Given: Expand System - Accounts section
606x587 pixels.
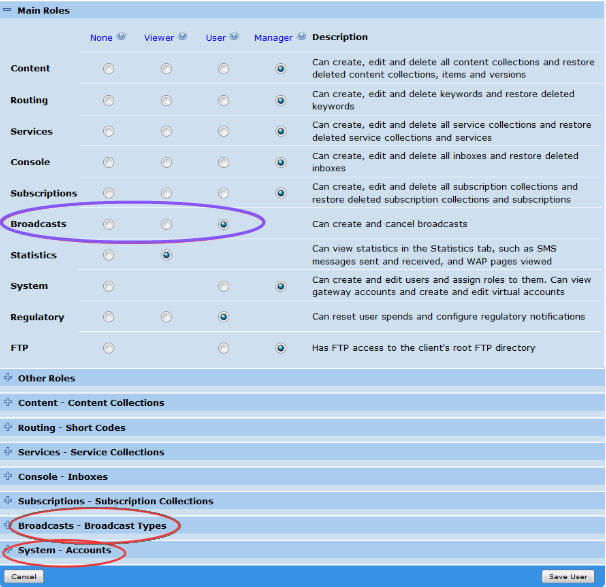Looking at the screenshot, I should 8,550.
